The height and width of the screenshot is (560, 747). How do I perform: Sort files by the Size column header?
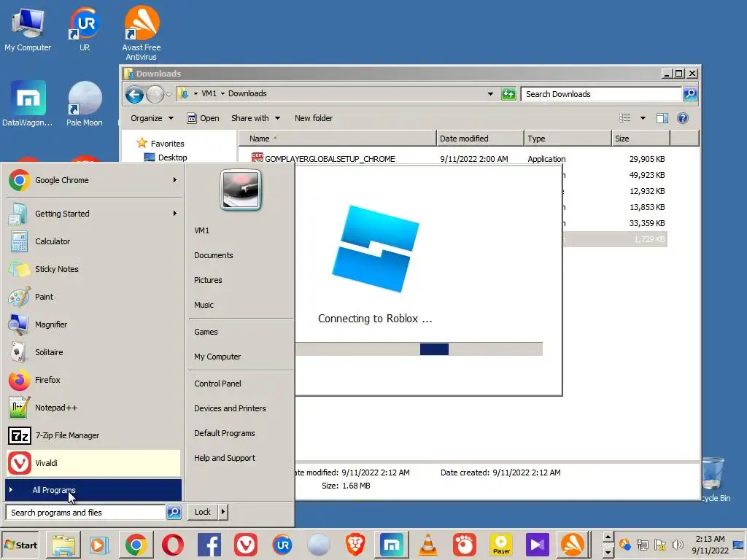tap(640, 139)
